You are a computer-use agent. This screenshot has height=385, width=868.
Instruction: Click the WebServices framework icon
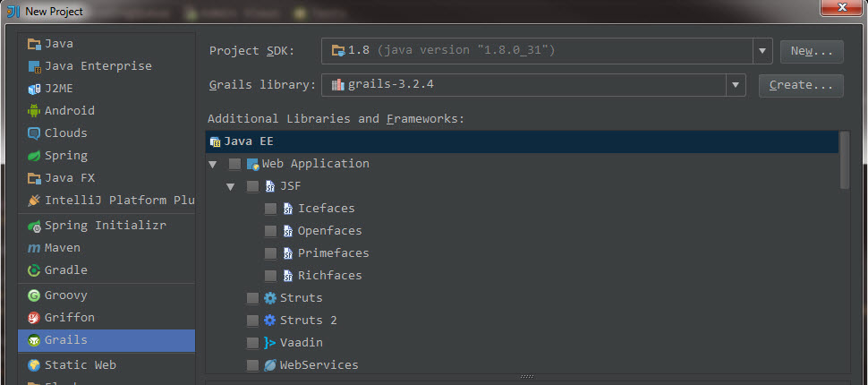(270, 365)
